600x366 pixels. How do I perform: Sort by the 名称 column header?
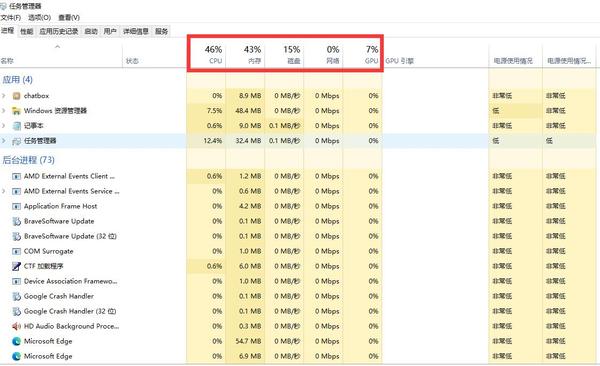[x=61, y=56]
